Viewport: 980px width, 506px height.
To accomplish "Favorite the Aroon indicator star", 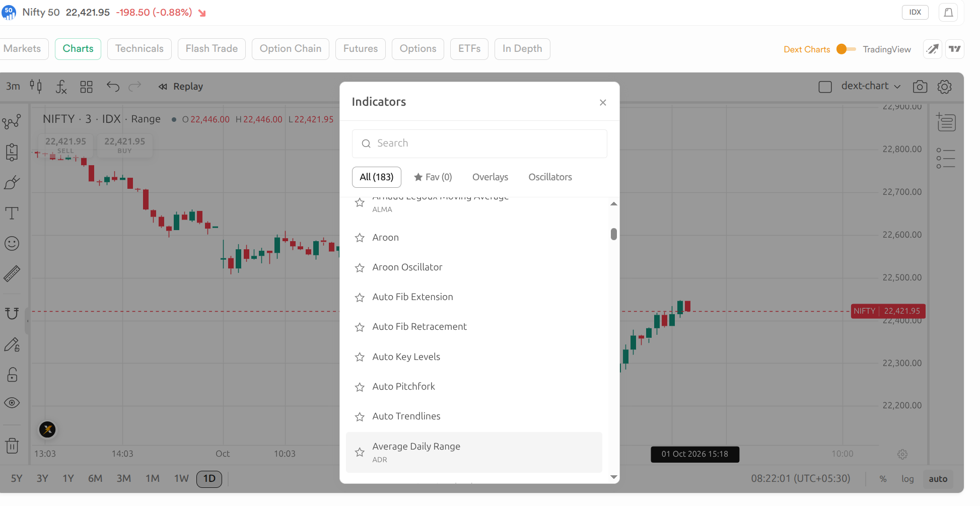I will [360, 238].
